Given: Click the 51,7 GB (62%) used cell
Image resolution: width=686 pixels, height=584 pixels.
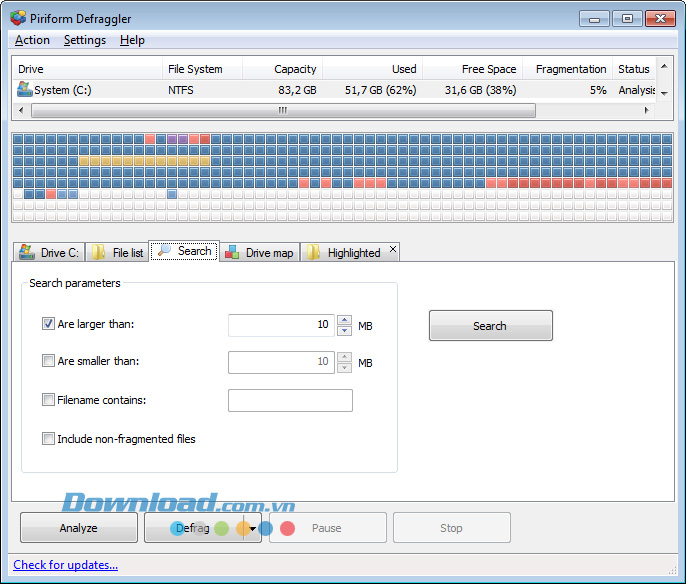Looking at the screenshot, I should 380,90.
